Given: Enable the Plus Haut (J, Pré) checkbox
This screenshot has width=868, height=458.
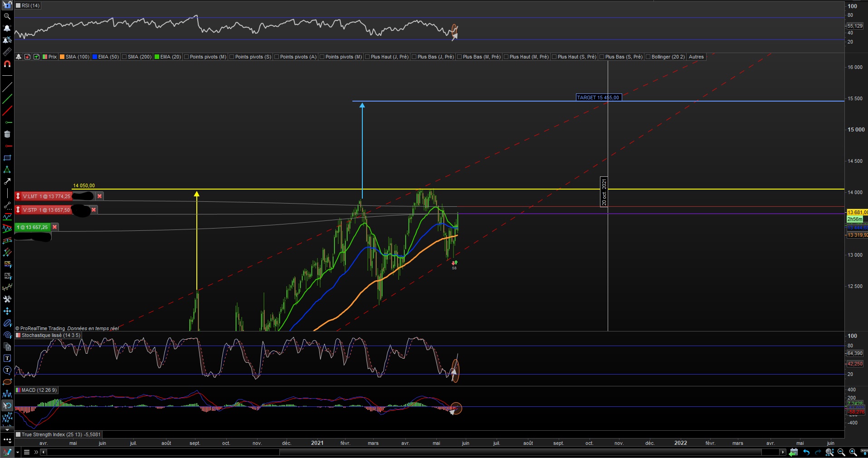Looking at the screenshot, I should [x=367, y=57].
